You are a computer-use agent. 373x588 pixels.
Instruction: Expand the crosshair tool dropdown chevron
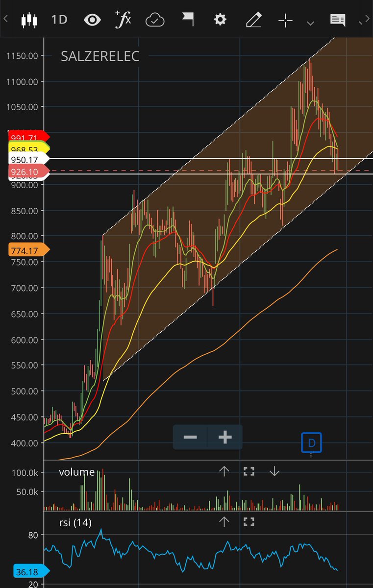point(310,23)
